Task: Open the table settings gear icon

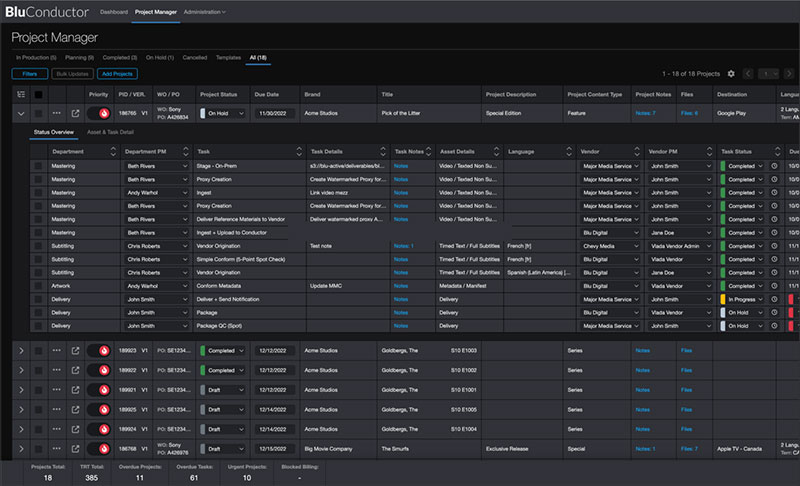Action: 731,74
